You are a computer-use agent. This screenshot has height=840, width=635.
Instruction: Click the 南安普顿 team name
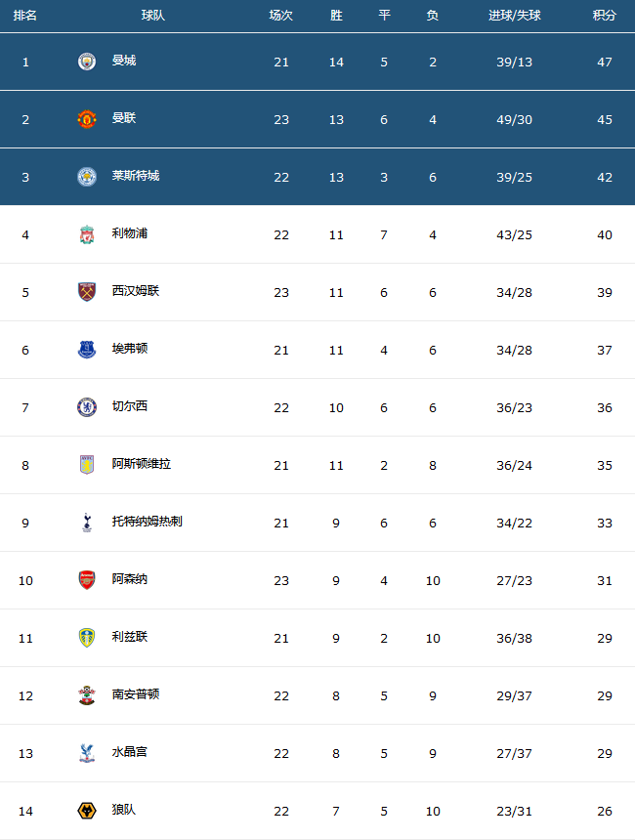coord(136,694)
